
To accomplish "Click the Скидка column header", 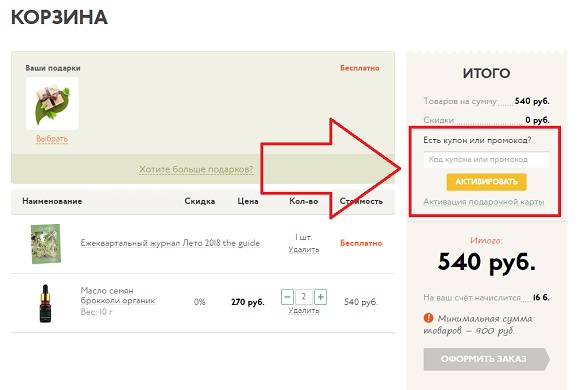I will tap(200, 201).
